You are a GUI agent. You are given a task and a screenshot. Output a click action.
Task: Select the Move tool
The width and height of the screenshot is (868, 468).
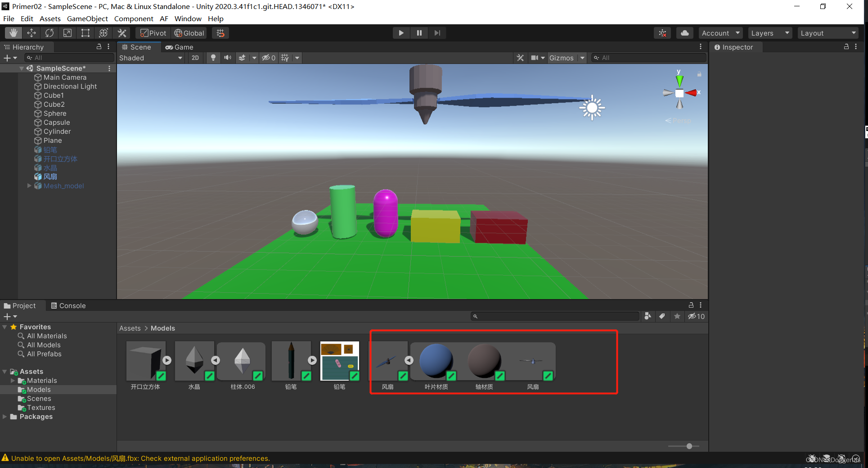(31, 33)
